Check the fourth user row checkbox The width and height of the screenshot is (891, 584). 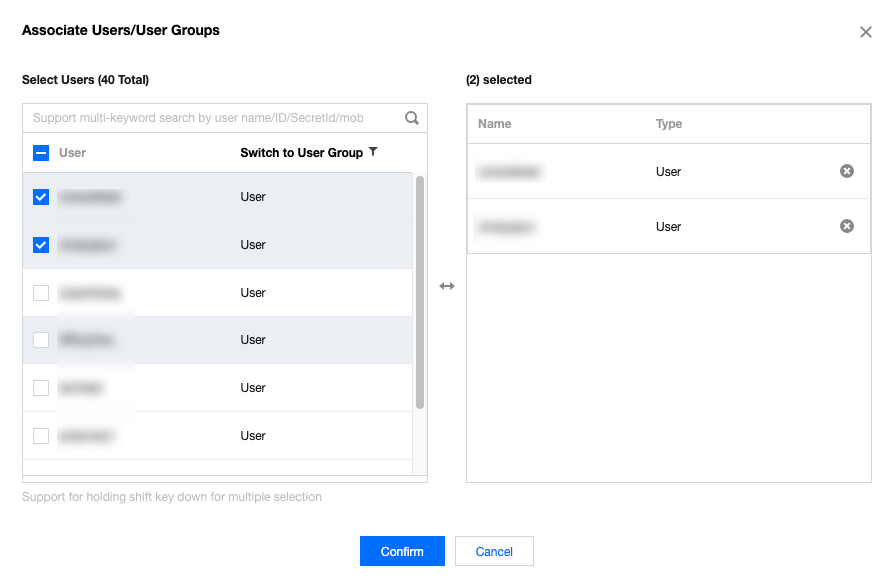coord(41,340)
